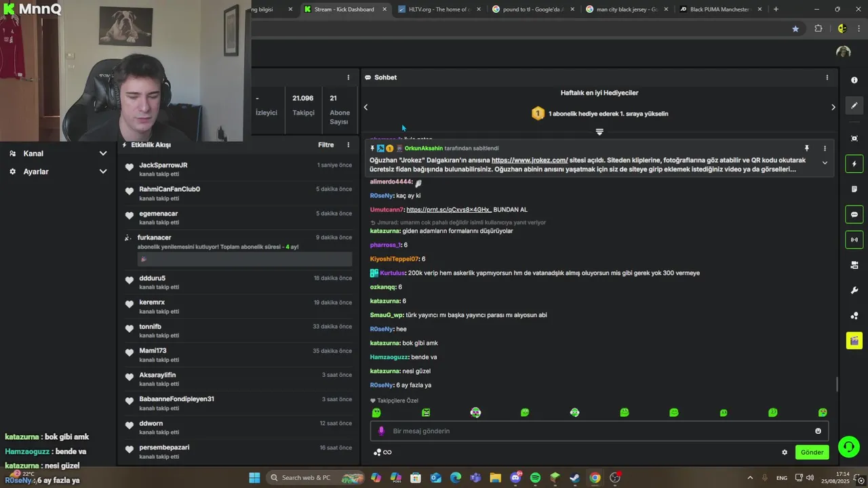Open Steam from the taskbar
The width and height of the screenshot is (868, 488).
pyautogui.click(x=574, y=478)
